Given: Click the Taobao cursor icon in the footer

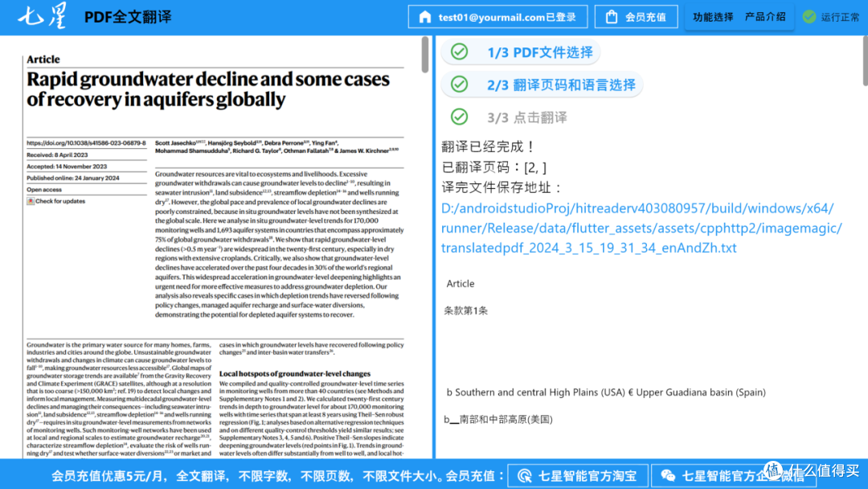Looking at the screenshot, I should pyautogui.click(x=524, y=475).
